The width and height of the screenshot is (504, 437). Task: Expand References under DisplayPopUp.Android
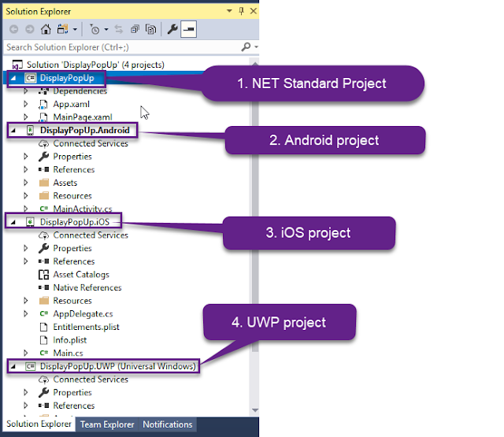(x=26, y=169)
